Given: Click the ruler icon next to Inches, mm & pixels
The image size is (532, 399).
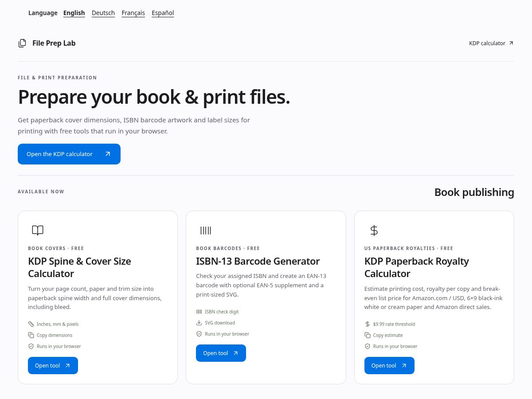Looking at the screenshot, I should point(31,324).
